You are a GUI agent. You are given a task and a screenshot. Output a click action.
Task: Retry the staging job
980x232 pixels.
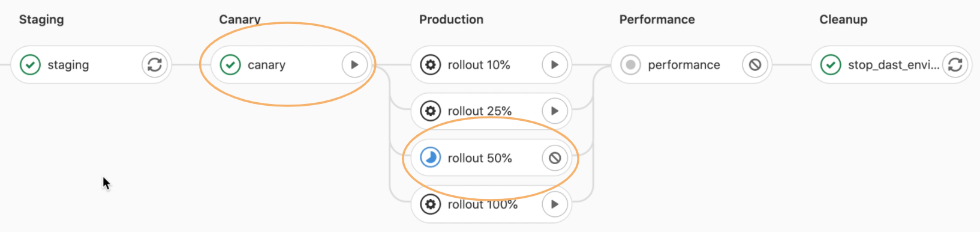(155, 64)
